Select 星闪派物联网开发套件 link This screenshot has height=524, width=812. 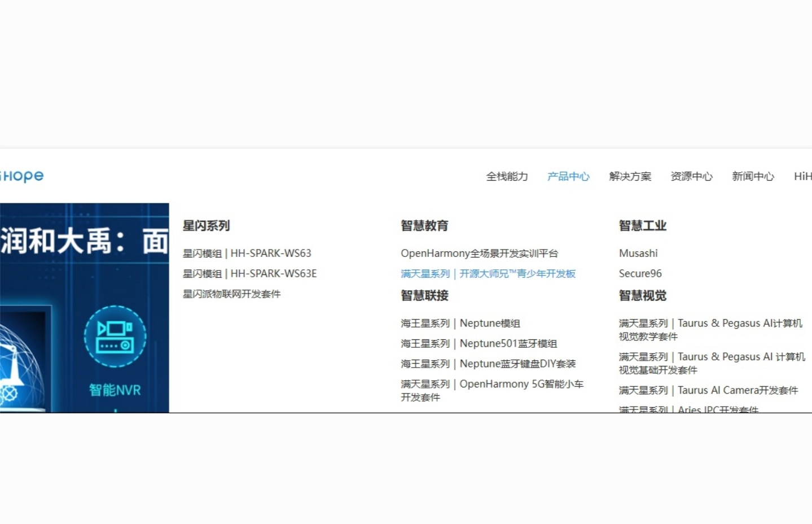pos(231,294)
